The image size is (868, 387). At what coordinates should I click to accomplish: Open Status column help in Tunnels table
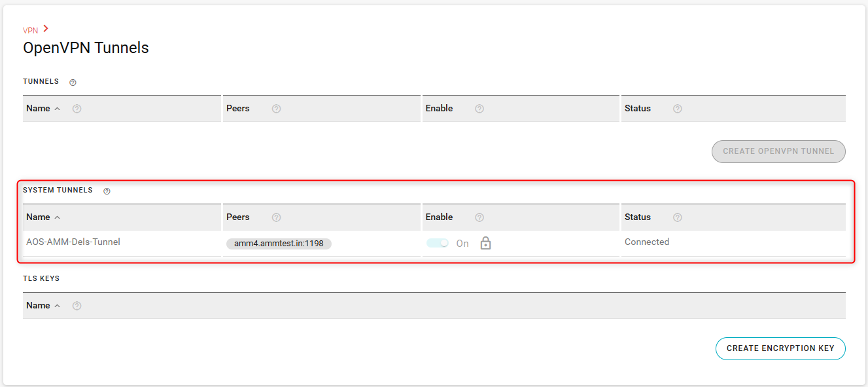[x=678, y=109]
